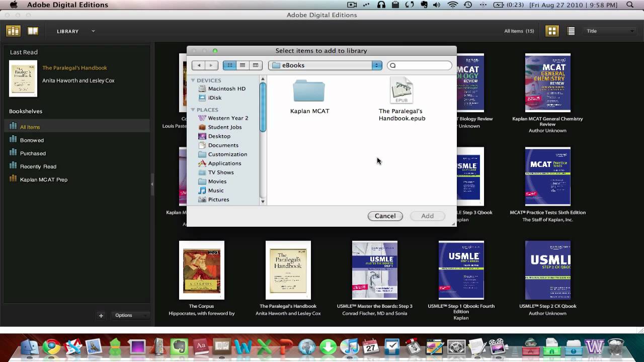The height and width of the screenshot is (362, 644).
Task: Launch Google Chrome from the Dock
Action: (51, 347)
